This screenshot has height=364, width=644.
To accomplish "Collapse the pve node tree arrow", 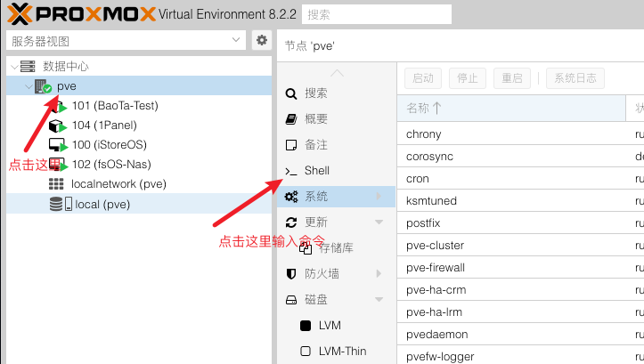I will 29,86.
